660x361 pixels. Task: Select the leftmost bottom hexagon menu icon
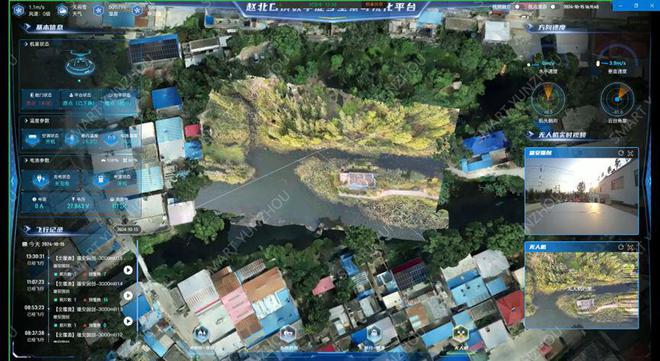coord(201,334)
